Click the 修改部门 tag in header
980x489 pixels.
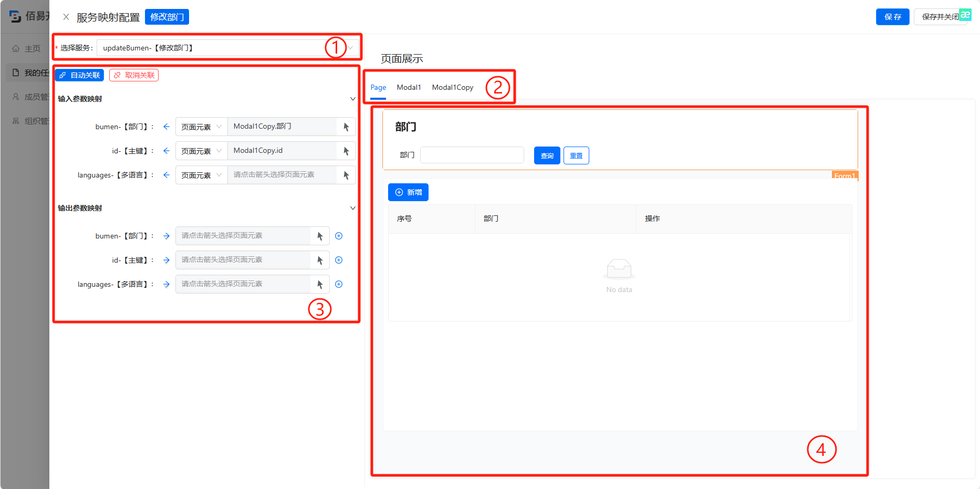(x=167, y=17)
